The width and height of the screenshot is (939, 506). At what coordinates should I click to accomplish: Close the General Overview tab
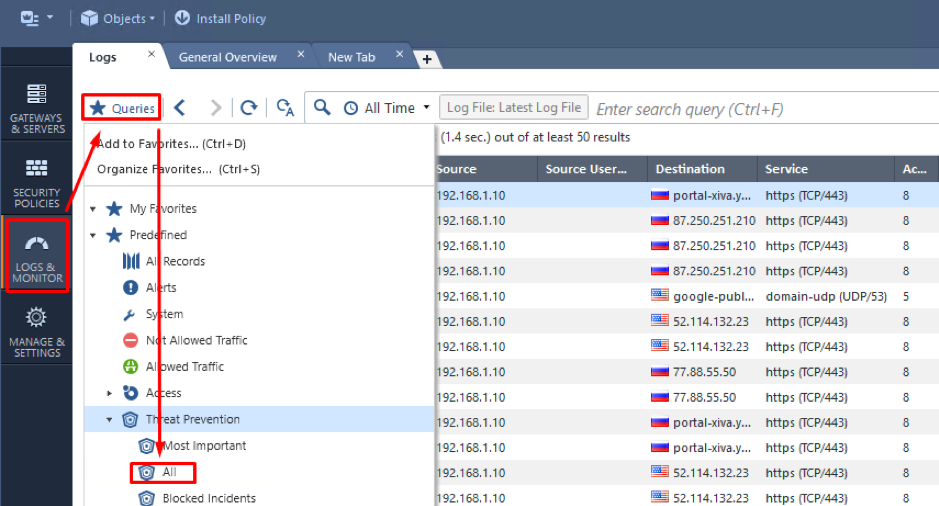[x=301, y=54]
